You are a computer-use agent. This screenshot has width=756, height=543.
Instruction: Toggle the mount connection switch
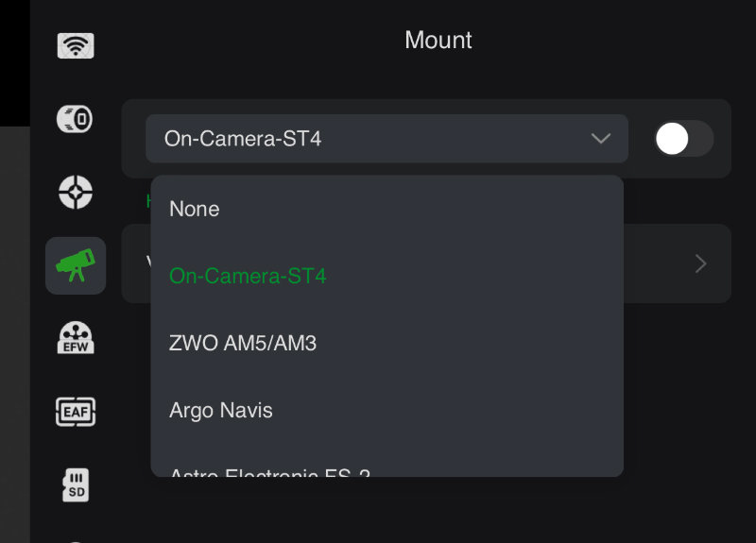point(683,139)
